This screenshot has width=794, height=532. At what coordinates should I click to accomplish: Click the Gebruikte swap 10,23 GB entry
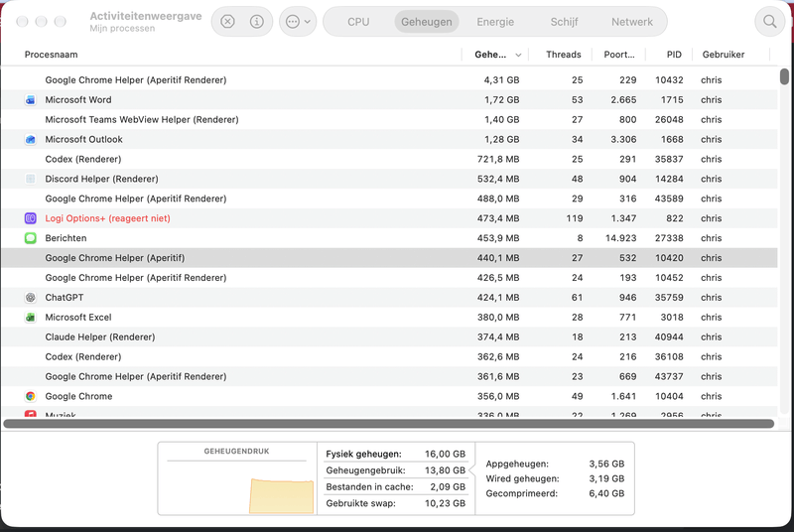pyautogui.click(x=395, y=503)
